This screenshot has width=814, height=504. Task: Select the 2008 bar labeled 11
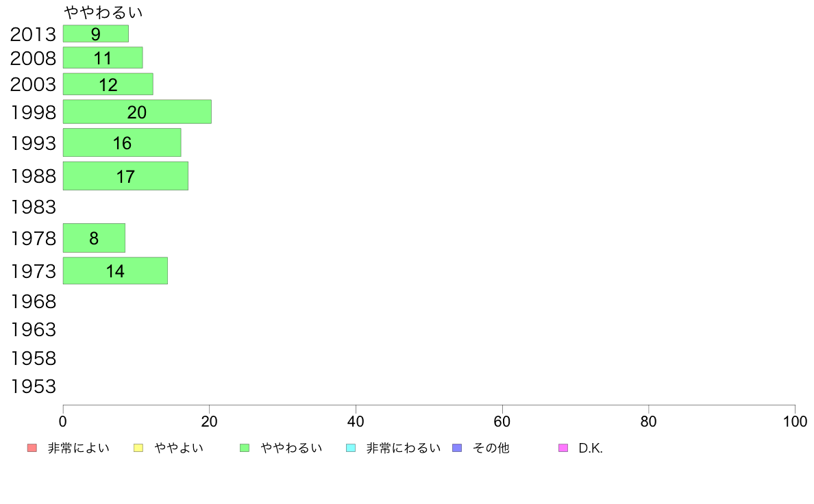103,58
